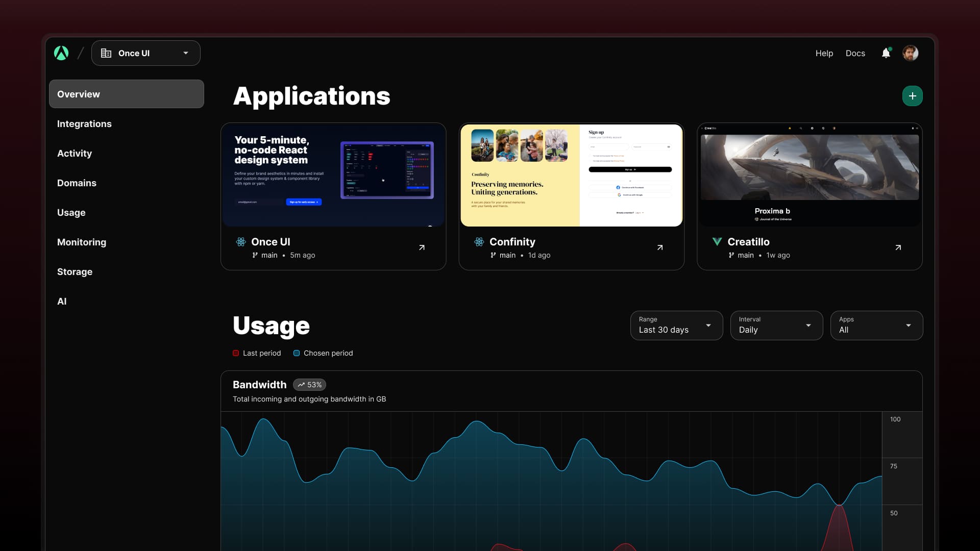This screenshot has height=551, width=980.
Task: Open Creatillo app via arrow icon
Action: click(898, 247)
